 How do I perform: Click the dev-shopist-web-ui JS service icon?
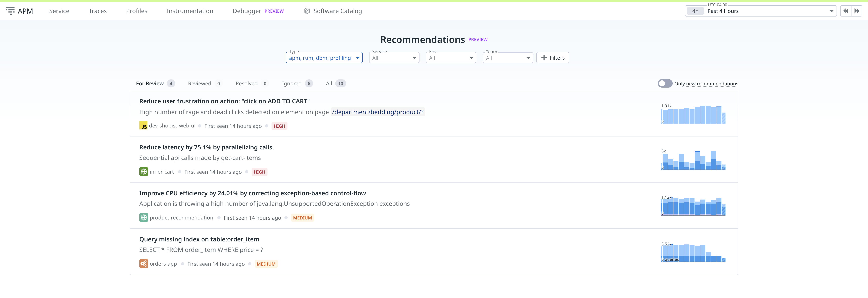[143, 126]
